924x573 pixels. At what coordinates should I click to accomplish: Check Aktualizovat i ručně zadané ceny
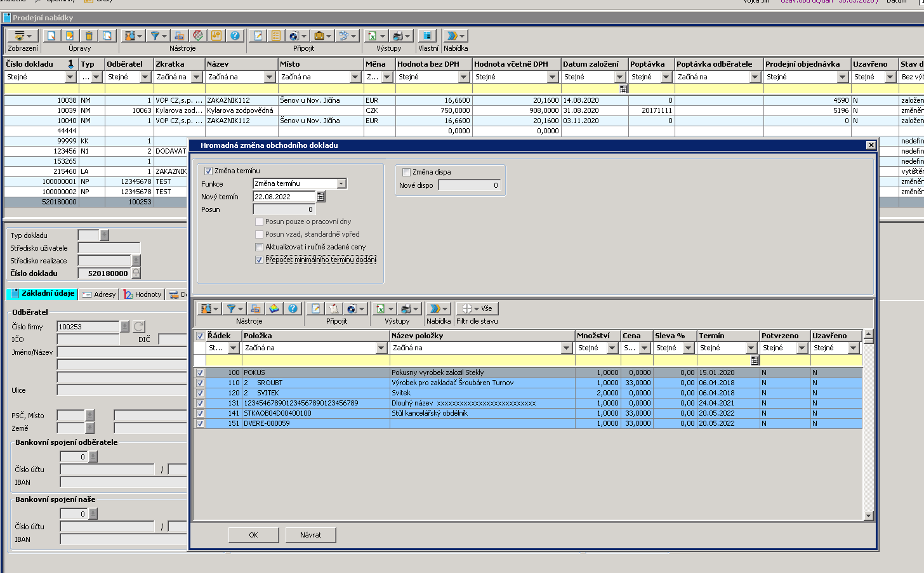click(x=259, y=247)
